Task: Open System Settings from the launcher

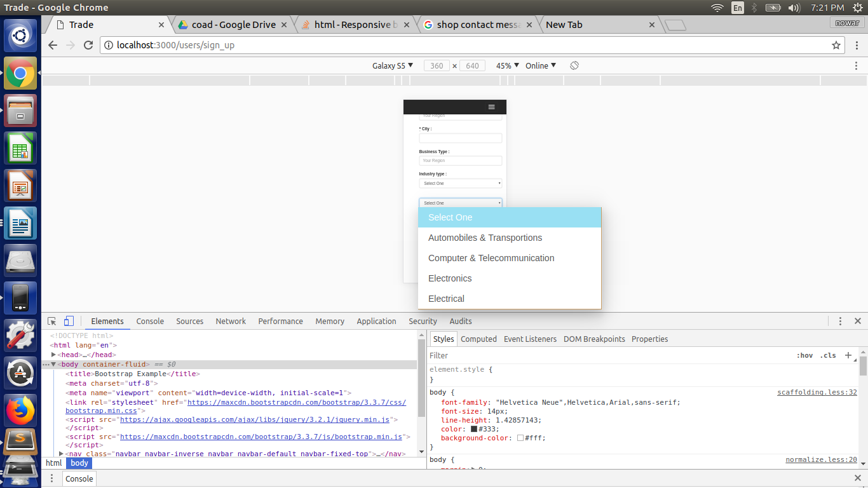Action: point(20,335)
